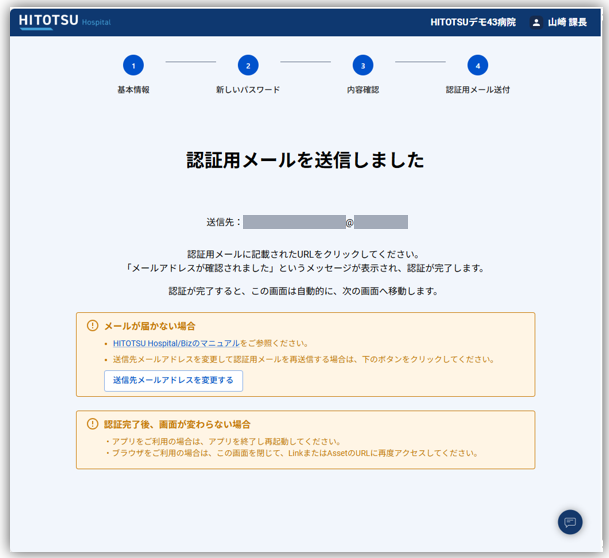Open the HITOTSU Hospital/Bizのマニュアル link
Viewport: 609px width, 558px height.
[176, 343]
